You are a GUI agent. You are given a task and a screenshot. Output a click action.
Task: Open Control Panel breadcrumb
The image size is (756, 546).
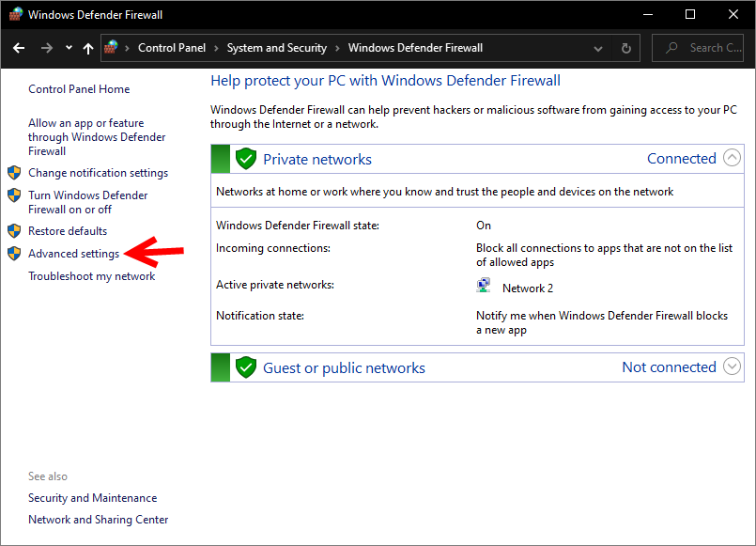click(x=172, y=48)
